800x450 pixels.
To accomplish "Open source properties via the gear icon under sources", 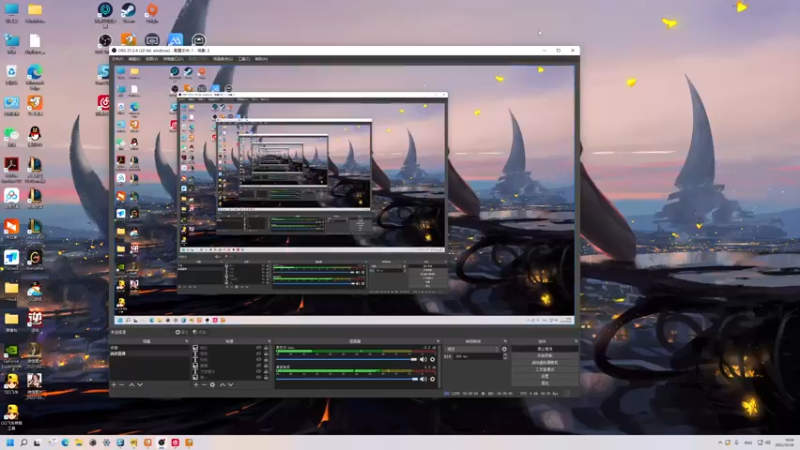I will [x=212, y=385].
